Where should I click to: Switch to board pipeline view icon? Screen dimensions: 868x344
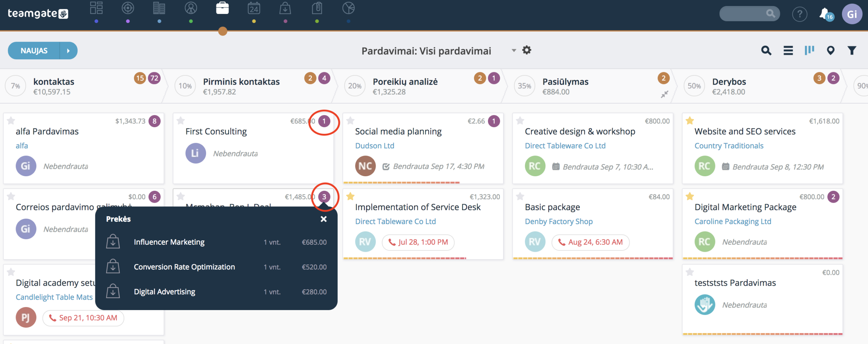pyautogui.click(x=809, y=50)
